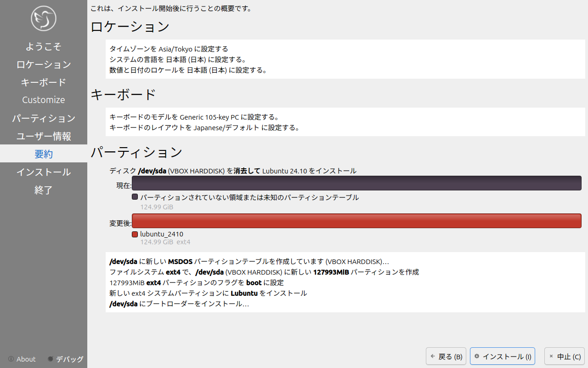Click the dark unpartitioned-space legend swatch
Screen dimensions: 588x368
[135, 197]
